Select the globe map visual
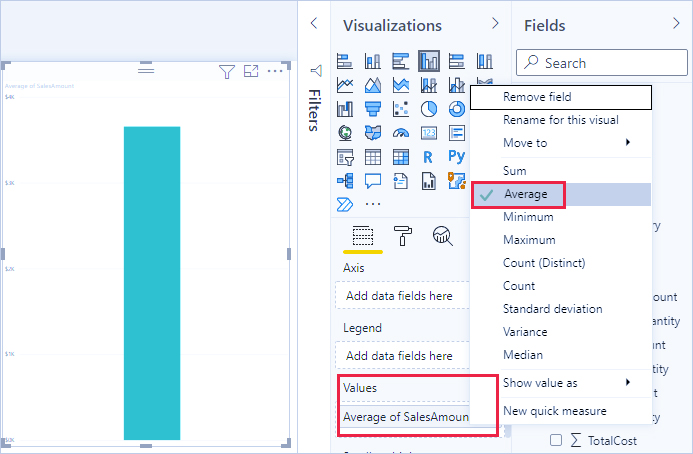693x454 pixels. [x=345, y=133]
